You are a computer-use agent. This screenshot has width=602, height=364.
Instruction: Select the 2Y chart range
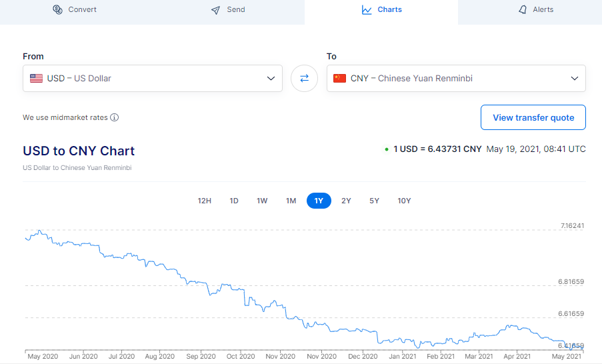point(346,201)
